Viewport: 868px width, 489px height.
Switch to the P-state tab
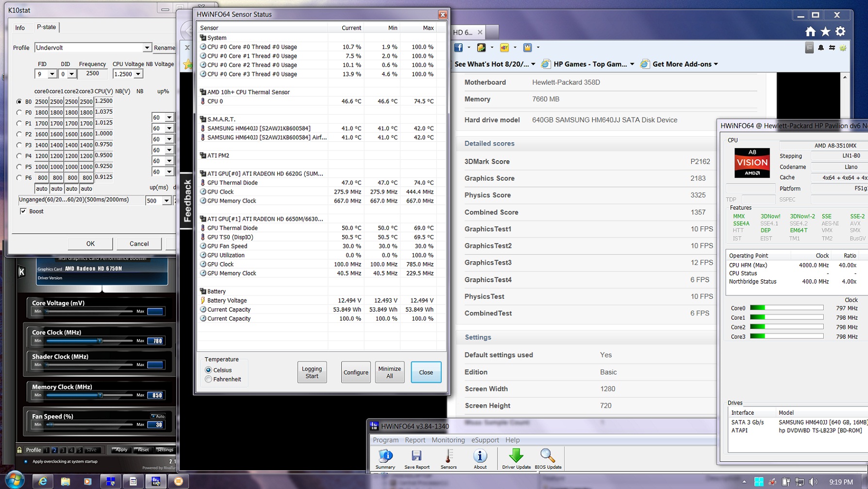pos(46,27)
